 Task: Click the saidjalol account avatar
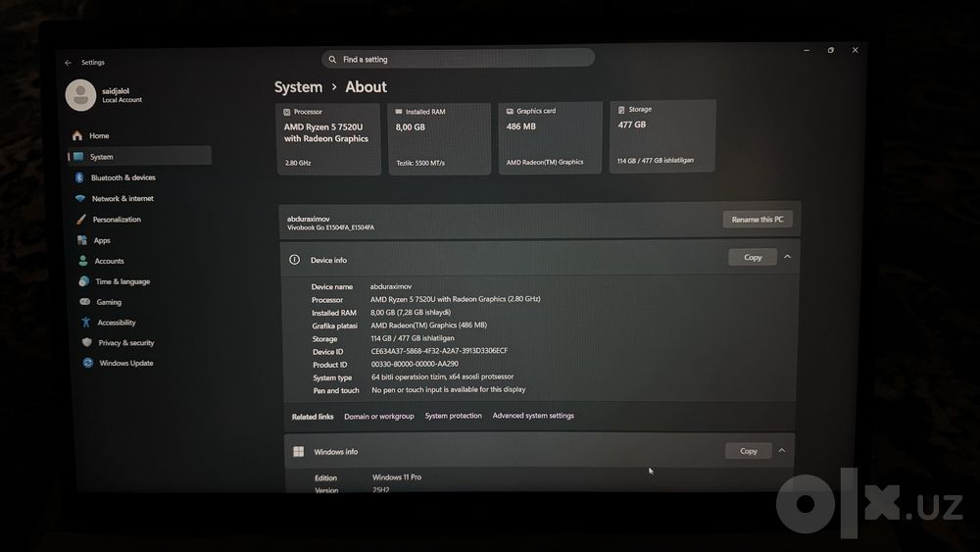(x=80, y=95)
